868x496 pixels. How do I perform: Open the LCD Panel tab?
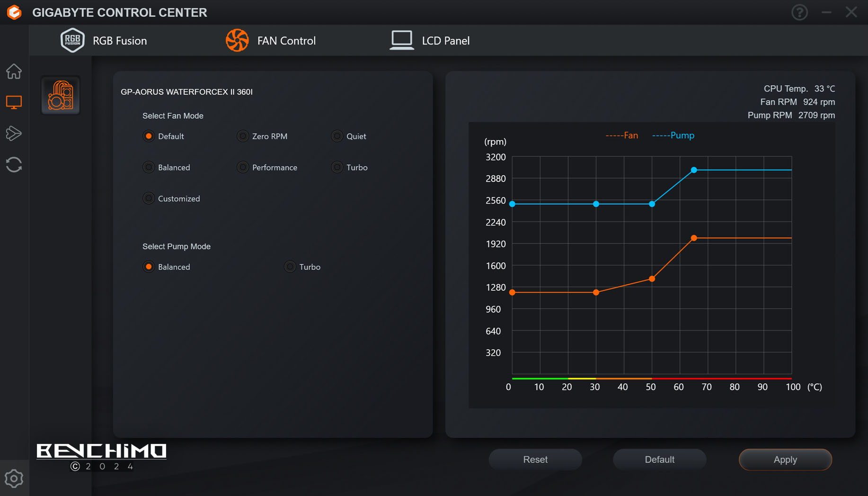point(430,41)
